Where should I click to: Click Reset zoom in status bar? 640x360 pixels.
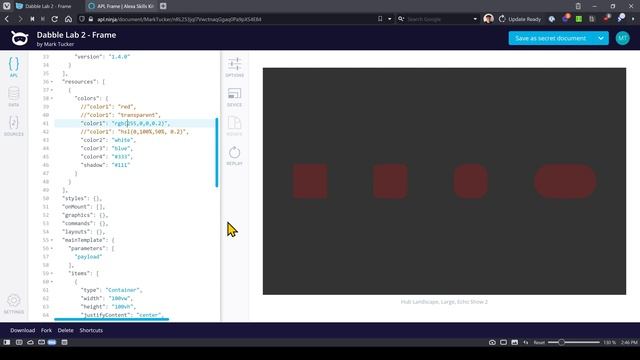(x=539, y=342)
